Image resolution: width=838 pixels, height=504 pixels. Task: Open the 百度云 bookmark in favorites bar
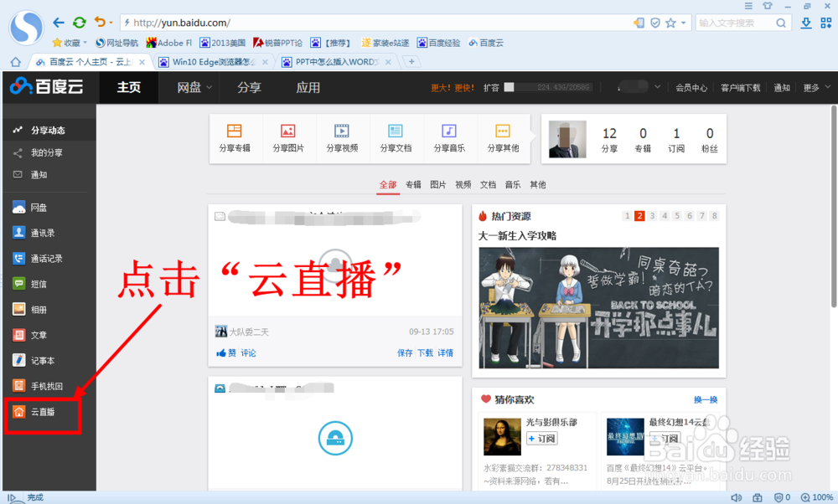pos(486,43)
